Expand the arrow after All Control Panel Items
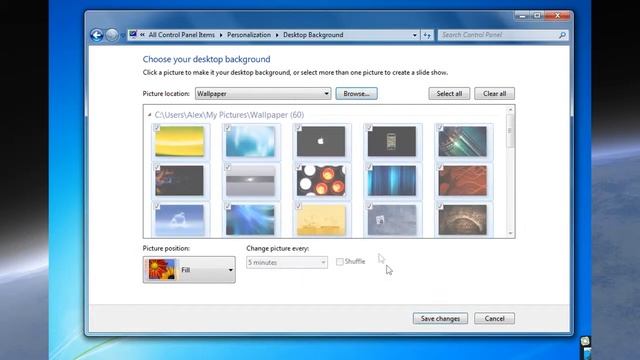The image size is (640, 360). (x=221, y=35)
